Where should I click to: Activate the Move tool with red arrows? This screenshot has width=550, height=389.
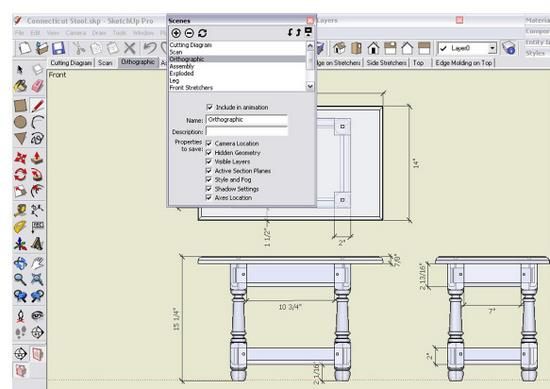[20, 158]
